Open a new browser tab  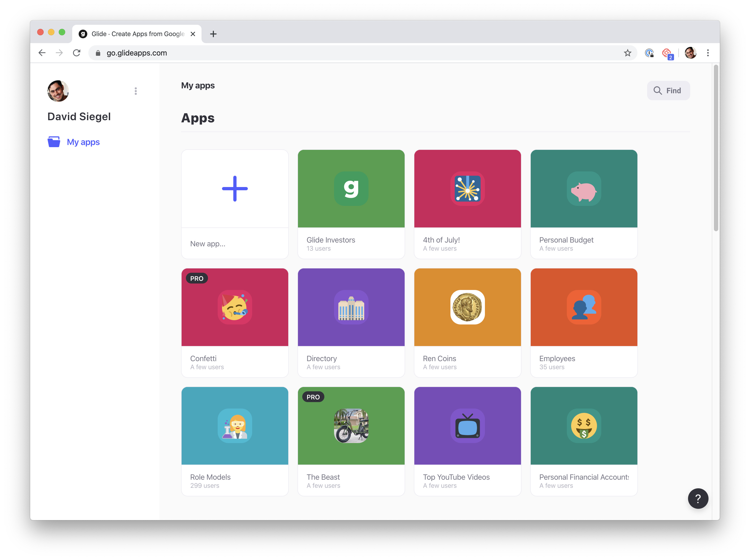(x=213, y=34)
